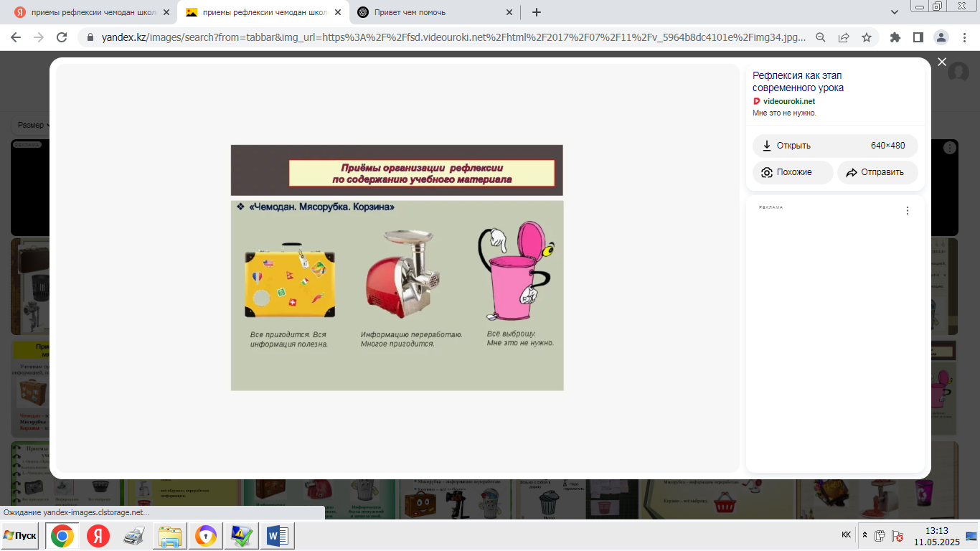Switch to the first Yandex search tab

pos(93,12)
